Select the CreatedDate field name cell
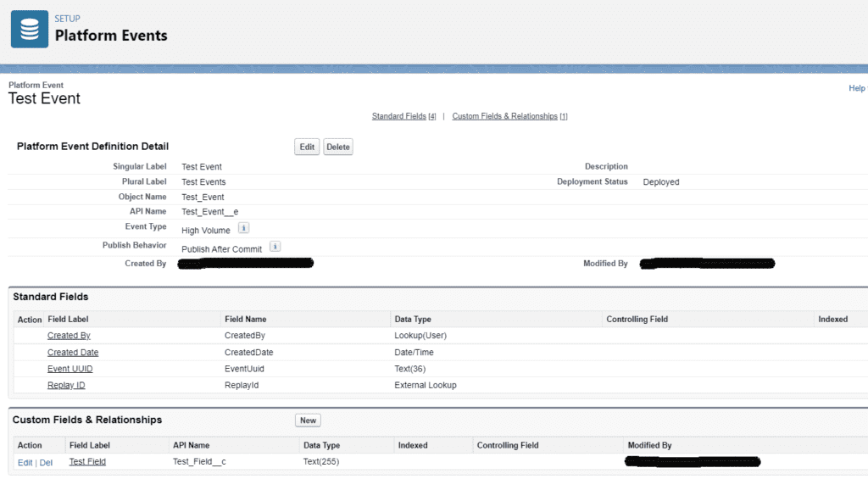The image size is (868, 479). tap(248, 352)
